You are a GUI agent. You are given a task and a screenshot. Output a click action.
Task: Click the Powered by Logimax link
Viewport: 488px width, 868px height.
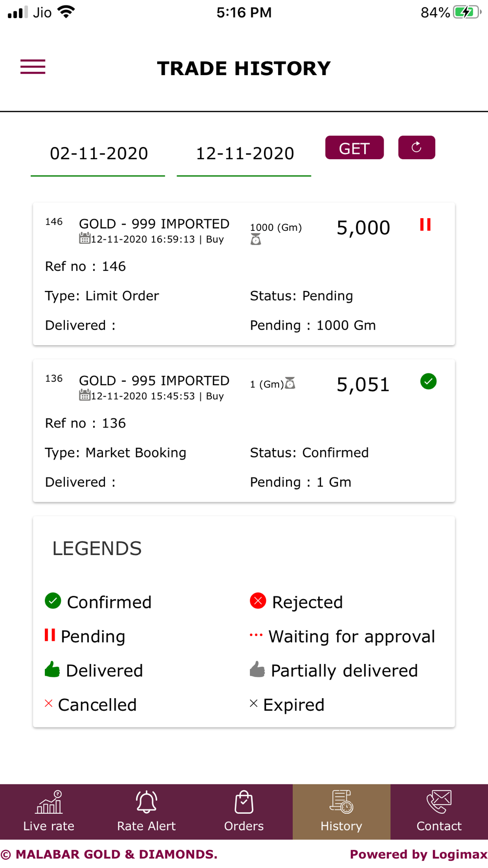418,854
